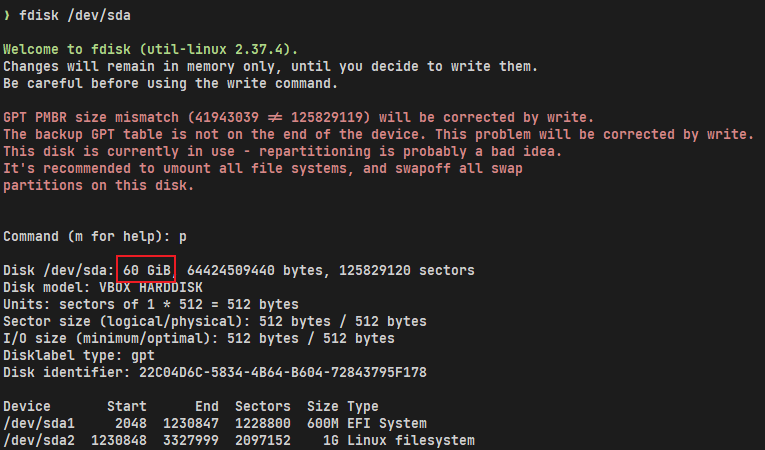Click the 'Disklabel type: gpt' line

tap(77, 355)
